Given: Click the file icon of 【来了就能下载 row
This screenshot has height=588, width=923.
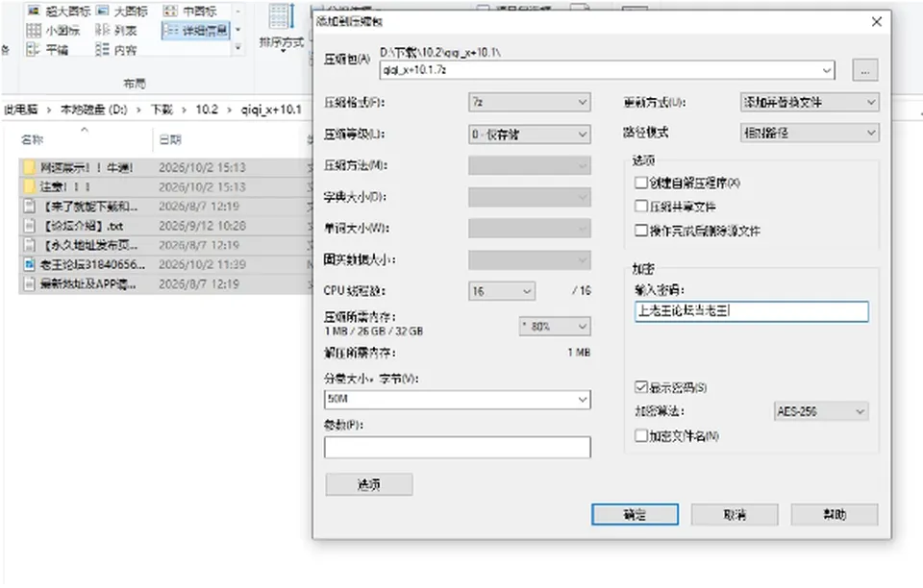Looking at the screenshot, I should 29,207.
